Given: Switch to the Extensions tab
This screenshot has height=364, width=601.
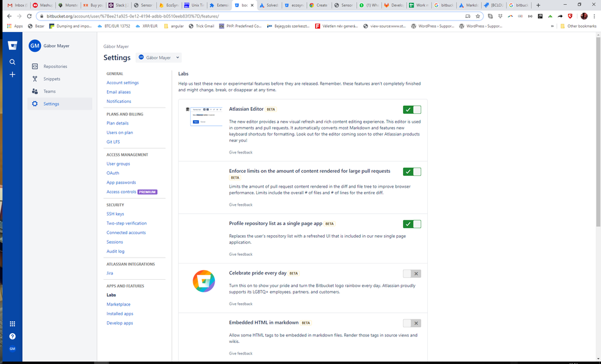Looking at the screenshot, I should coord(219,5).
